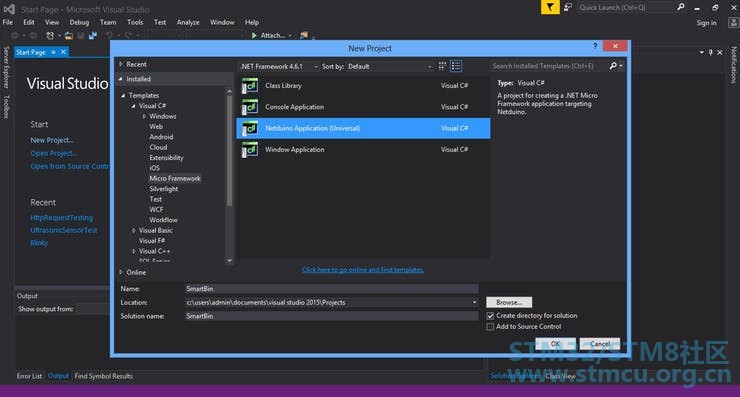Expand the Windows tree node
Image resolution: width=740 pixels, height=397 pixels.
(144, 116)
